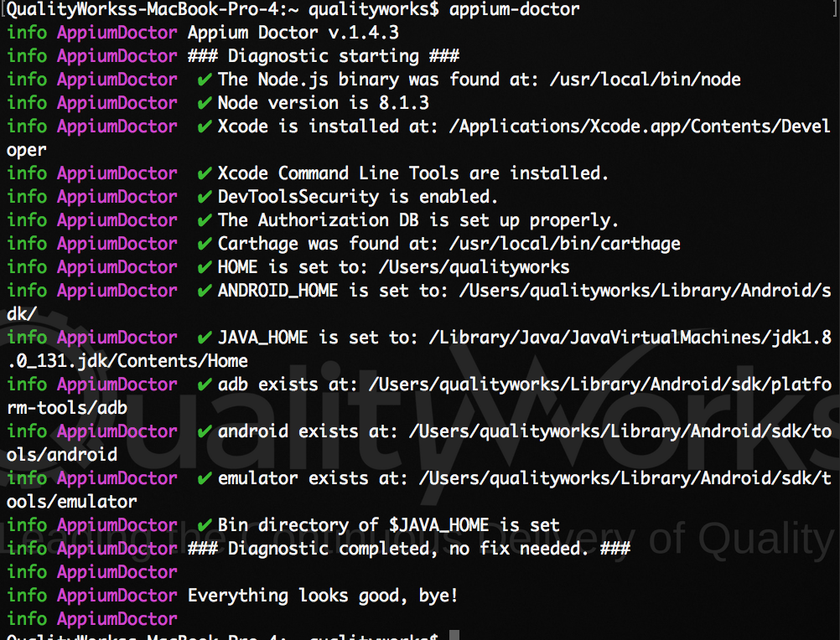This screenshot has width=840, height=640.
Task: Click the checkmark before 'Bin directory of'
Action: (x=204, y=525)
